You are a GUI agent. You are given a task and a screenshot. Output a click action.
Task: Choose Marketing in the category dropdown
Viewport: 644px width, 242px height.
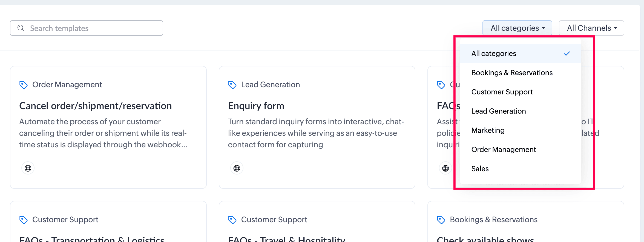pos(521,130)
